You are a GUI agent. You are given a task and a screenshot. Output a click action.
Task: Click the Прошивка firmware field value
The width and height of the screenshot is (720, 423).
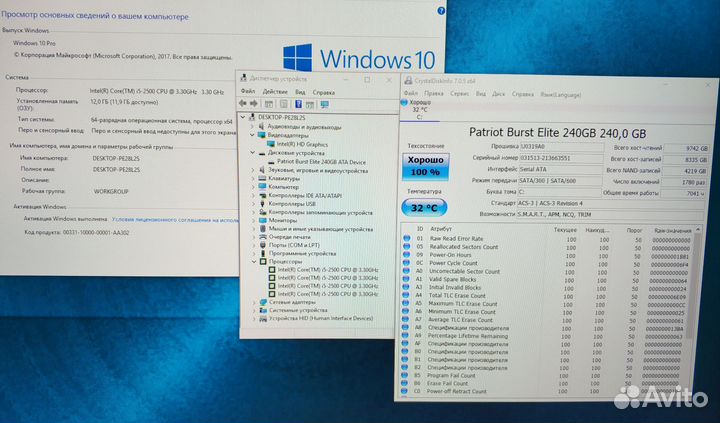(561, 147)
